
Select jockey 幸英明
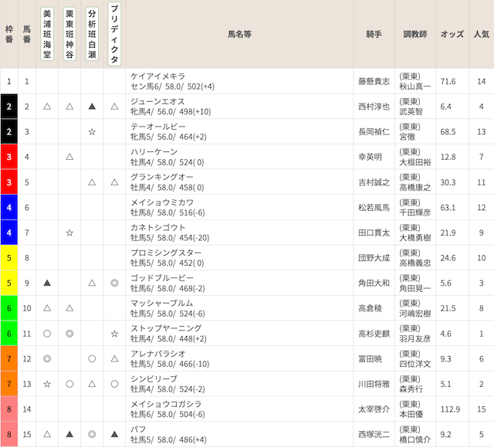[370, 157]
